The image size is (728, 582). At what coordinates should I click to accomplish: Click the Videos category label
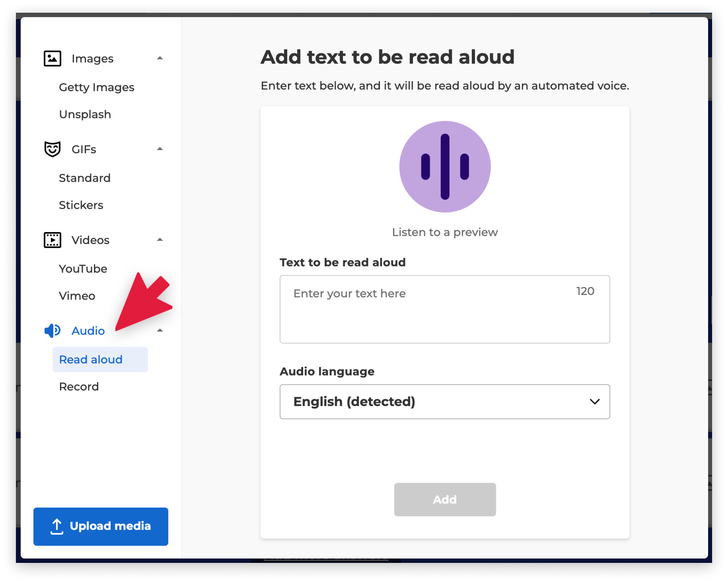tap(90, 240)
